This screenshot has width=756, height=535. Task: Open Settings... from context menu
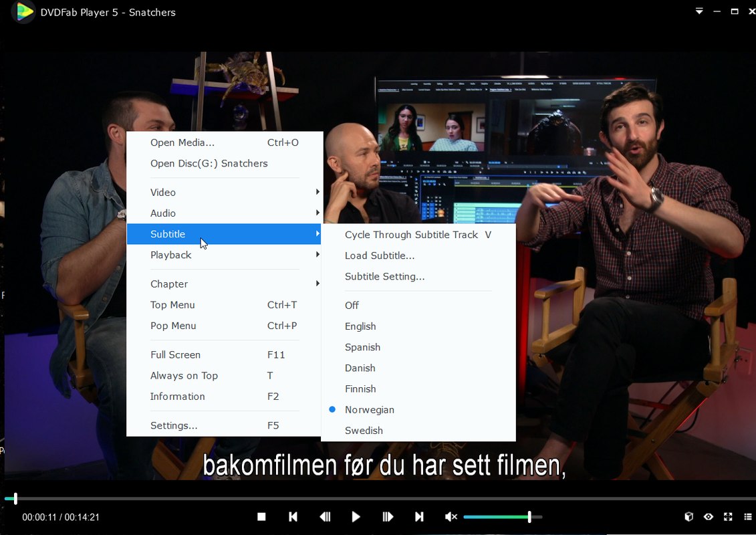point(224,425)
